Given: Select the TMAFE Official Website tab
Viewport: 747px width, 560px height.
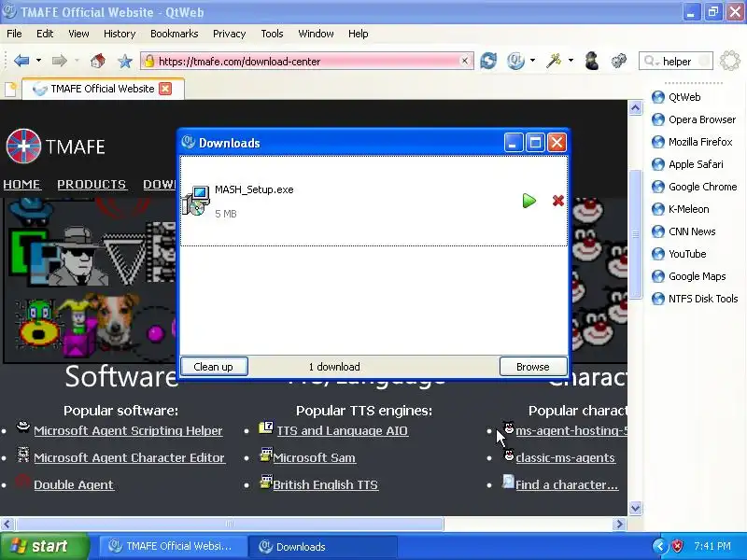Looking at the screenshot, I should [103, 89].
